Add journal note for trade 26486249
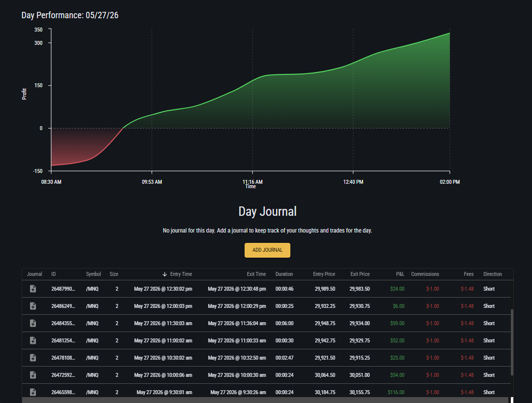The width and height of the screenshot is (532, 403). click(x=33, y=306)
